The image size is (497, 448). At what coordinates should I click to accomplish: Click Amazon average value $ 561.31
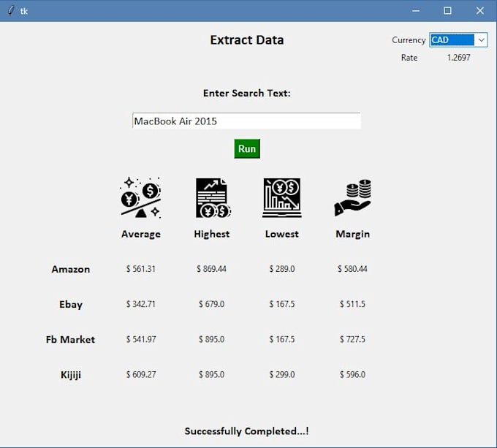click(141, 269)
